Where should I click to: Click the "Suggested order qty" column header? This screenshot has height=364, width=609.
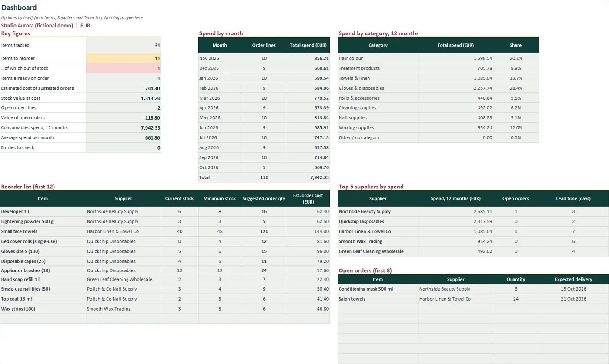point(264,199)
